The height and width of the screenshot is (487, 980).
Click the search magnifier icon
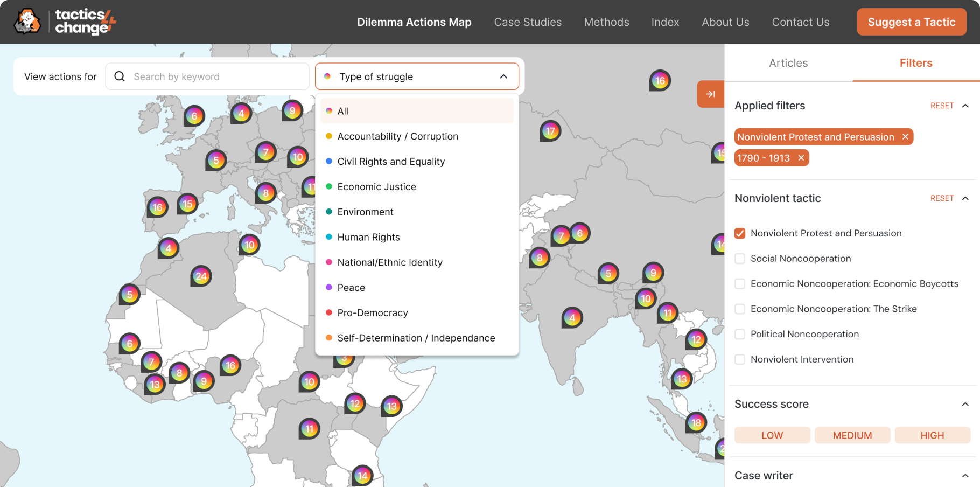click(x=119, y=76)
